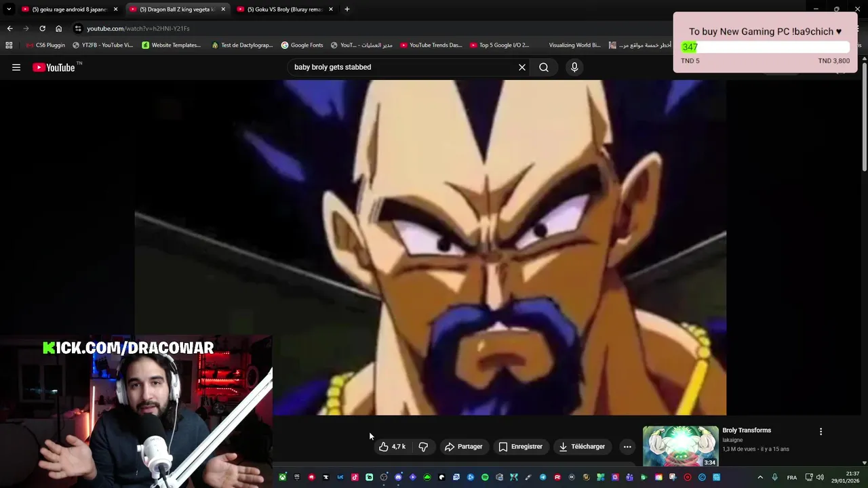Open Epic Games launcher in taskbar
The image size is (868, 488).
click(297, 477)
